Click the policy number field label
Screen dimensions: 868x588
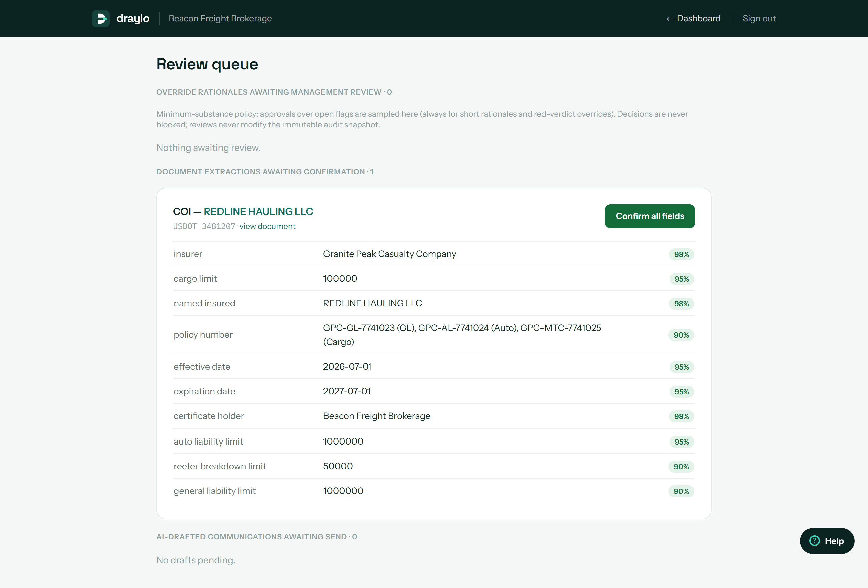[x=203, y=334]
